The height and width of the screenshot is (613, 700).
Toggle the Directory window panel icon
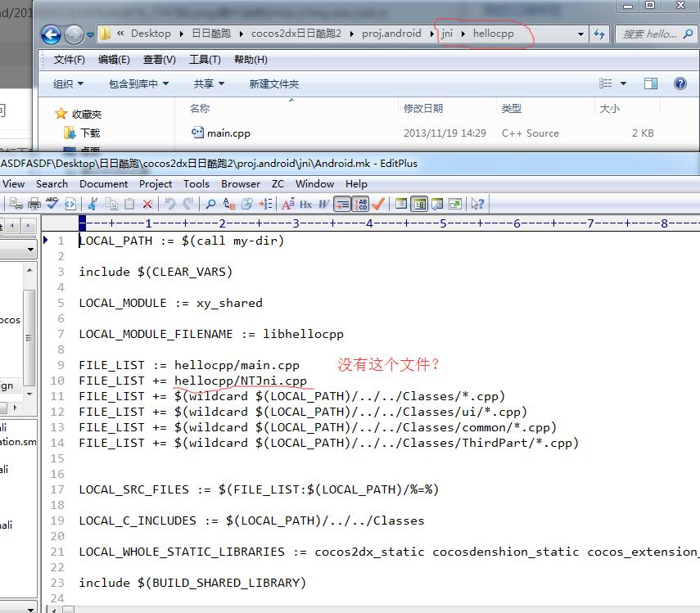pyautogui.click(x=401, y=204)
